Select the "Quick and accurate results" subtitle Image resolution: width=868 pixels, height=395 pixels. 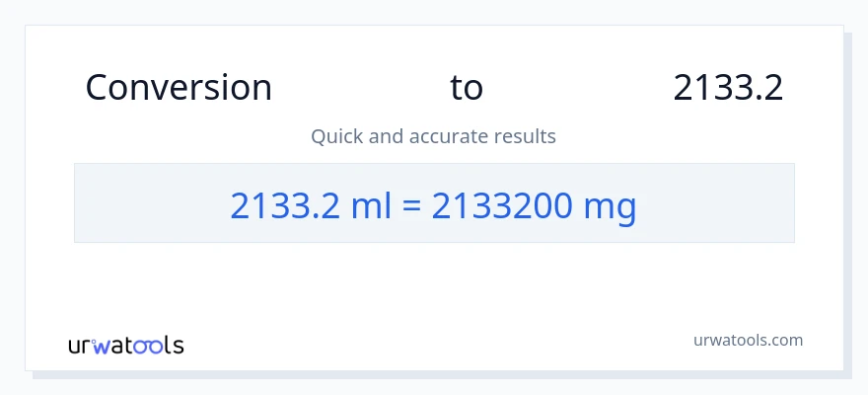tap(433, 136)
